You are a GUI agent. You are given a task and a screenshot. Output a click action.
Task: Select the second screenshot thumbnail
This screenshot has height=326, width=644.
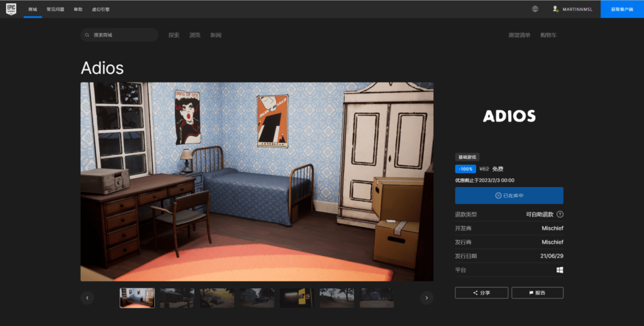click(x=177, y=298)
